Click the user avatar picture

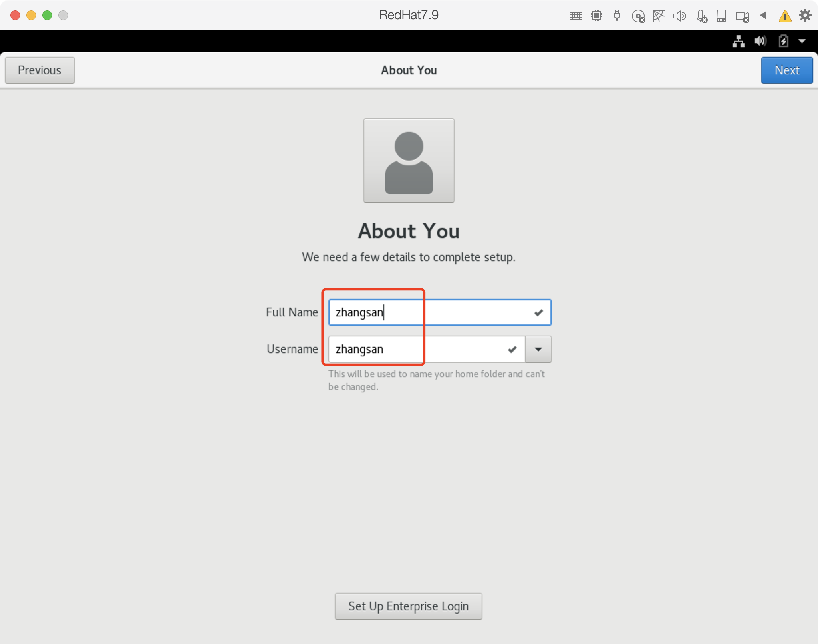[409, 161]
